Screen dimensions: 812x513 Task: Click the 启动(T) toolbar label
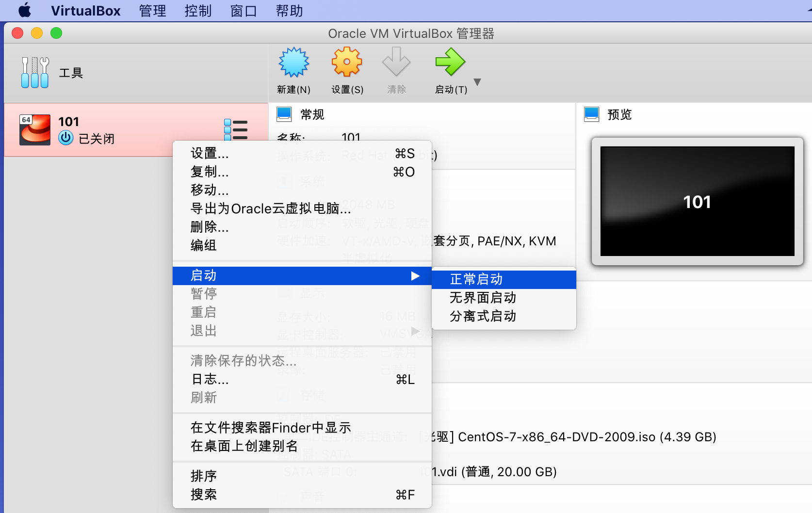[451, 90]
